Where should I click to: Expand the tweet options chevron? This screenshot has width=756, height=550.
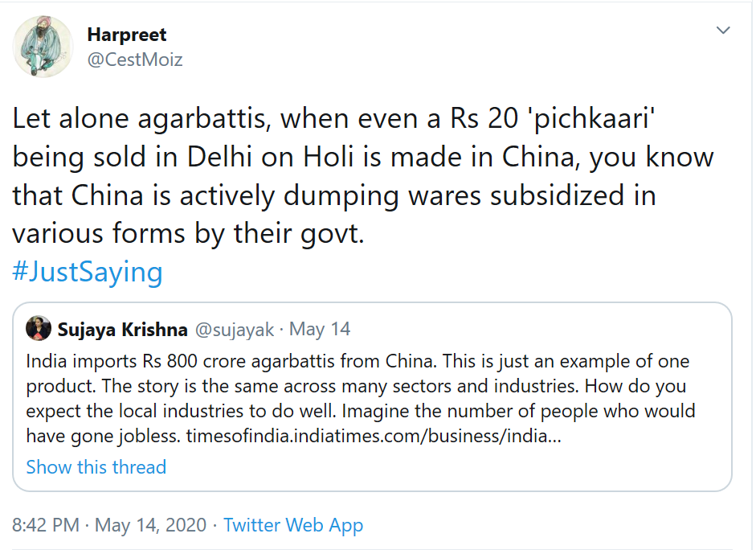[723, 31]
